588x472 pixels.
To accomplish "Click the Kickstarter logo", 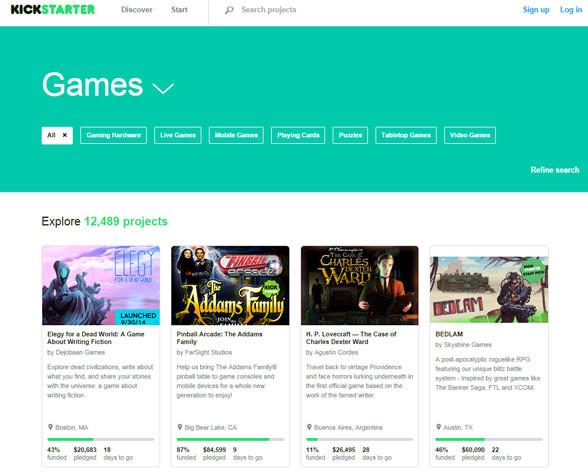I will (52, 9).
